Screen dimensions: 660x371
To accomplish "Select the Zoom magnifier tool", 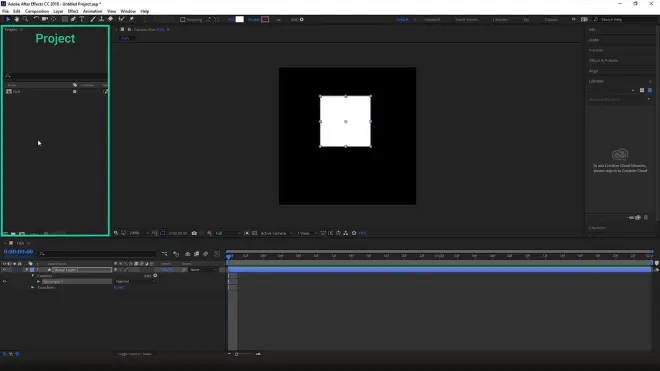I will (25, 19).
